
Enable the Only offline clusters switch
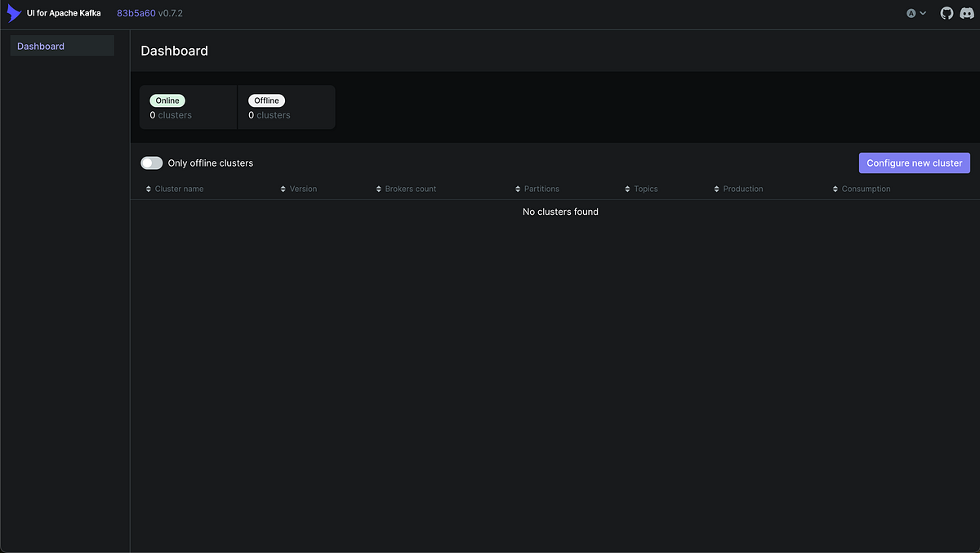(x=151, y=163)
